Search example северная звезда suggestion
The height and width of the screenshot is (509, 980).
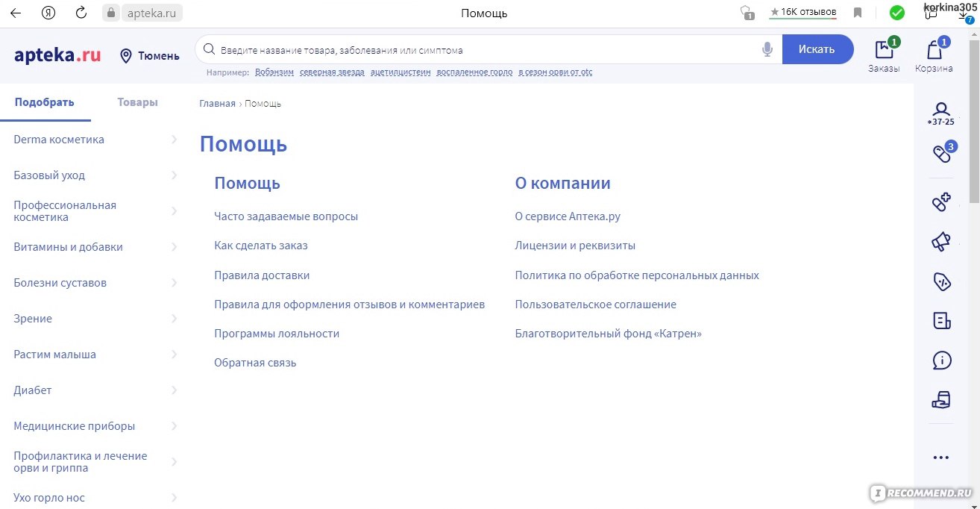[x=332, y=72]
